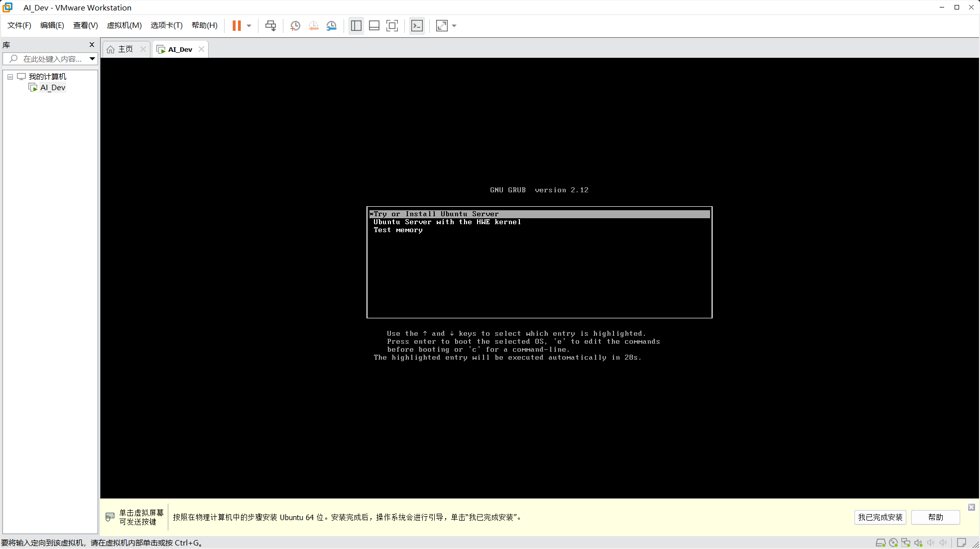Close the AI_Dev tab
The image size is (980, 549).
pyautogui.click(x=201, y=49)
